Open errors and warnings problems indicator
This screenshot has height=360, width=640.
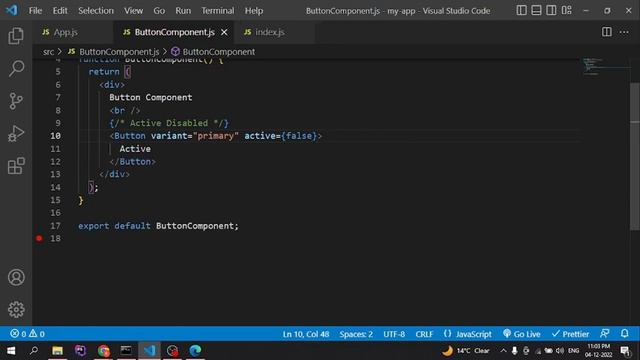point(27,334)
